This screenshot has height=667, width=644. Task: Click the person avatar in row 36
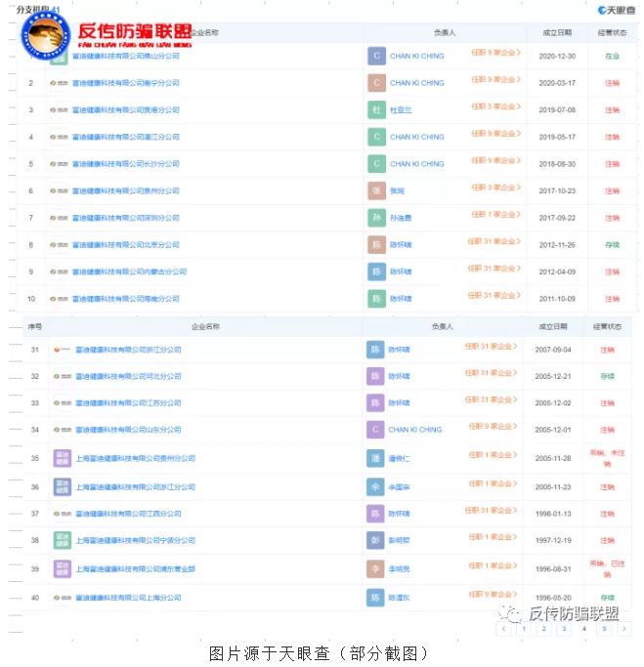click(x=375, y=487)
